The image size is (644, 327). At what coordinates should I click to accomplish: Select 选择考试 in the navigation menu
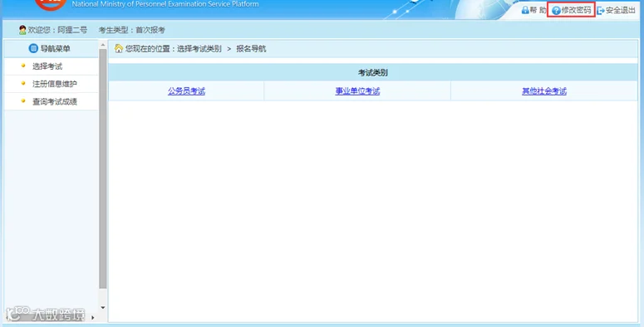coord(47,66)
